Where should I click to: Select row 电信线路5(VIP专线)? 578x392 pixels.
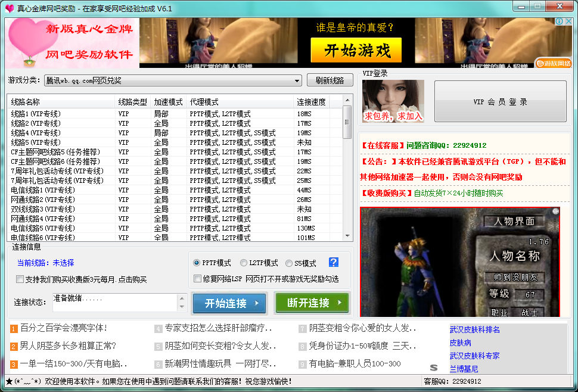pyautogui.click(x=175, y=228)
